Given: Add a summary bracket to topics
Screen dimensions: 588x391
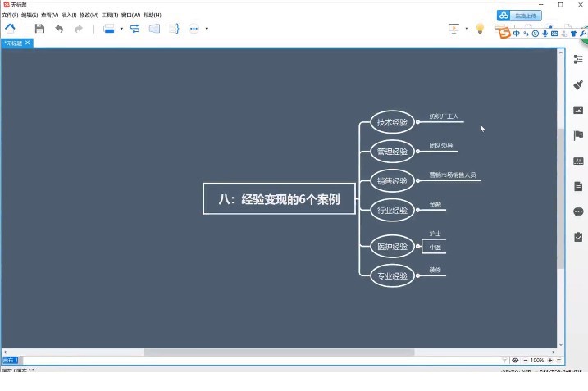Looking at the screenshot, I should [x=175, y=29].
